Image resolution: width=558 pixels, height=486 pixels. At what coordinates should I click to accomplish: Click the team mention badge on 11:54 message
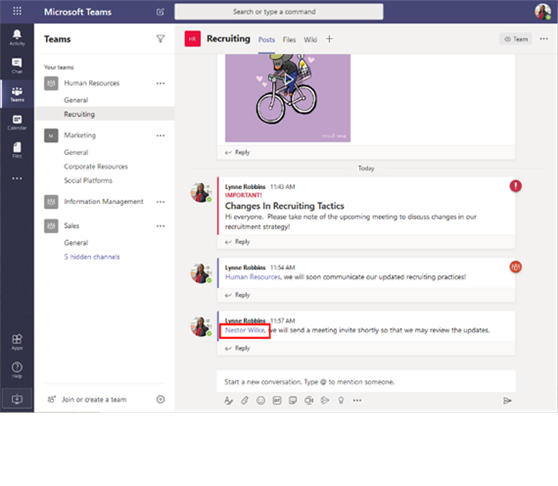[516, 267]
